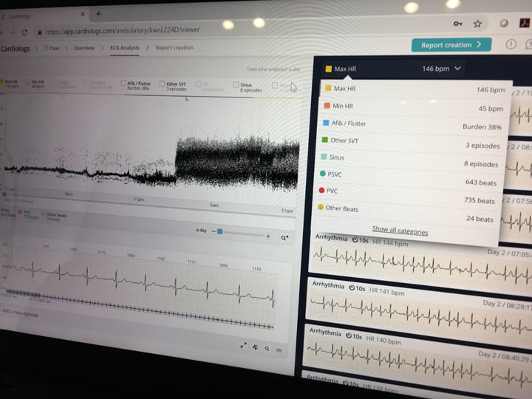Reload the page with the browser refresh icon
532x399 pixels.
click(24, 33)
